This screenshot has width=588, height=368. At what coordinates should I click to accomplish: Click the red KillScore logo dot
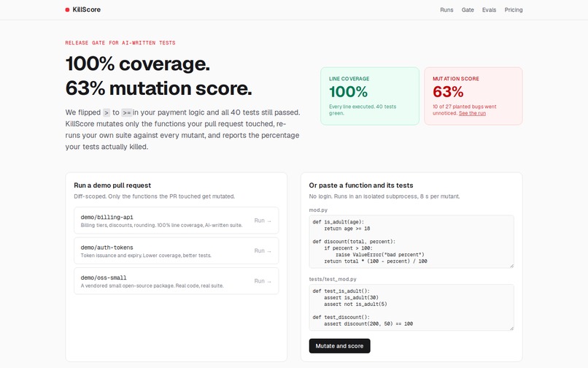67,9
